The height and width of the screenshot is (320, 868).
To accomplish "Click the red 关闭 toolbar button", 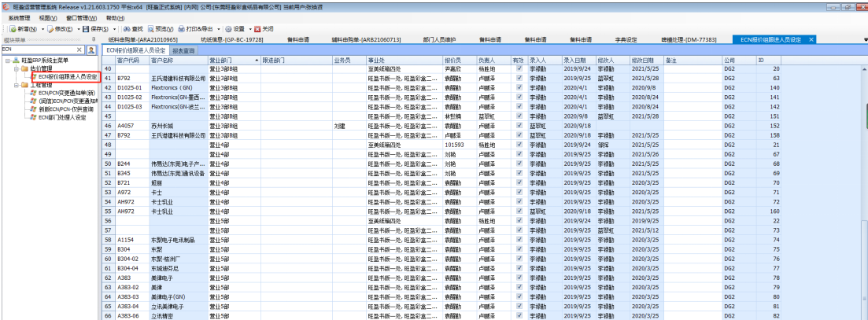I will click(x=264, y=29).
